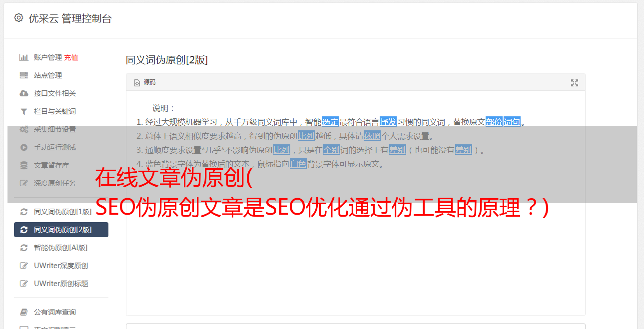The image size is (644, 329).
Task: Click the 接口文件相关 cloud upload icon
Action: (x=23, y=93)
